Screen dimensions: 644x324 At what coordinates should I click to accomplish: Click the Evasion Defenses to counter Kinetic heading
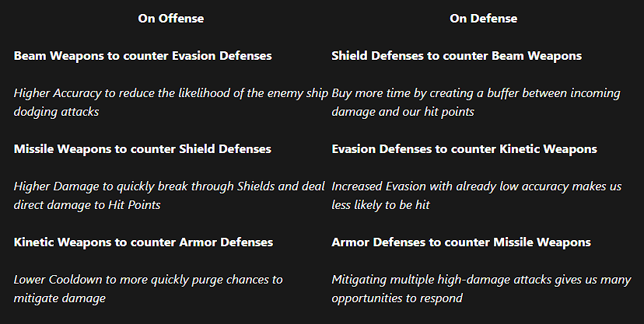pyautogui.click(x=464, y=149)
